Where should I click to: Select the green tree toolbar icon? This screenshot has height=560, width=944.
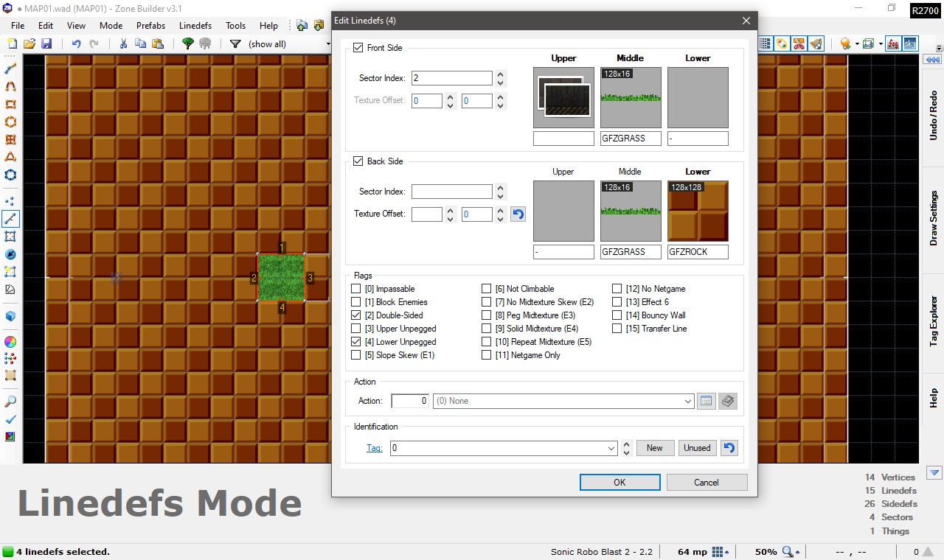point(187,44)
